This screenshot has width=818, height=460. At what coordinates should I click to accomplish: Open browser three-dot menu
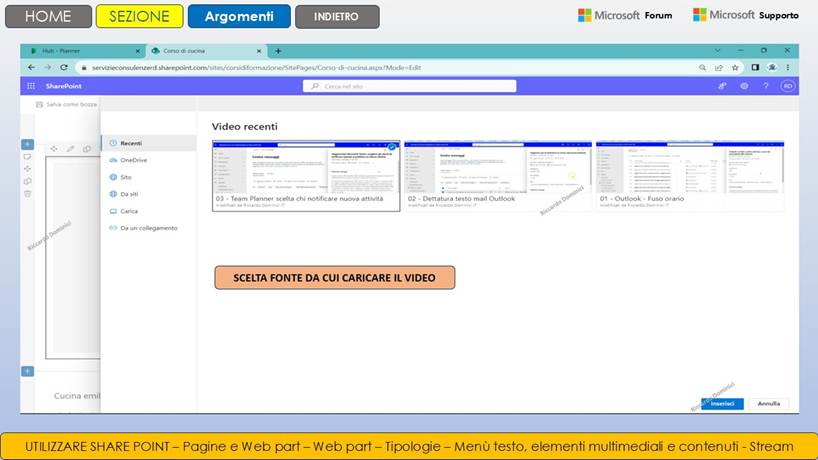[x=788, y=67]
